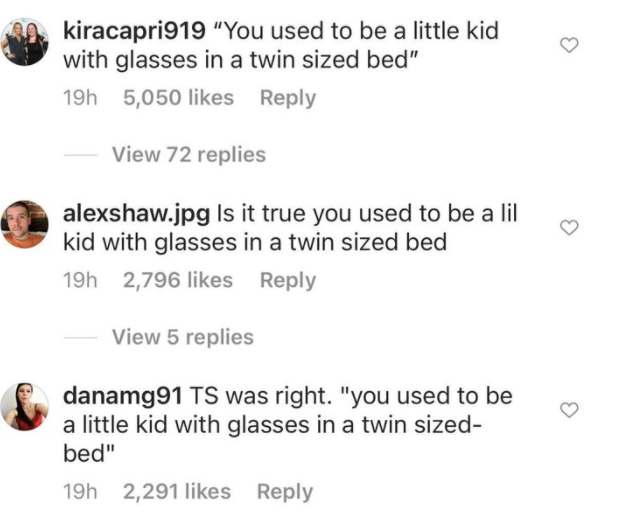
Task: Reply to kiracapri919's comment
Action: [287, 98]
